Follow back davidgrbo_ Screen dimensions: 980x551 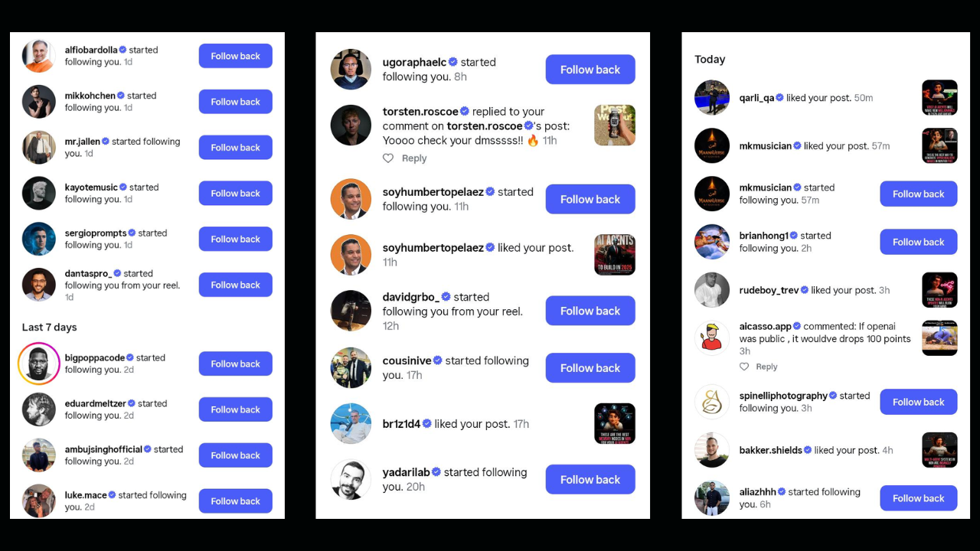click(x=590, y=311)
